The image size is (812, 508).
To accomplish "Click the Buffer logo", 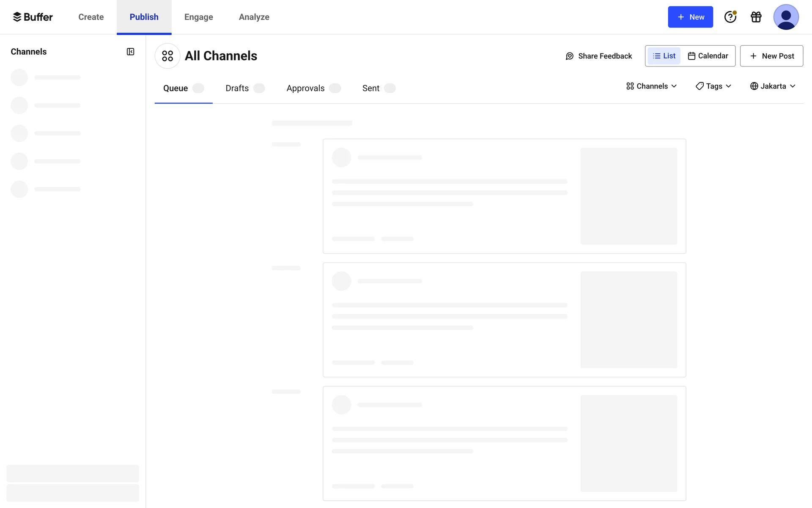I will (x=33, y=17).
